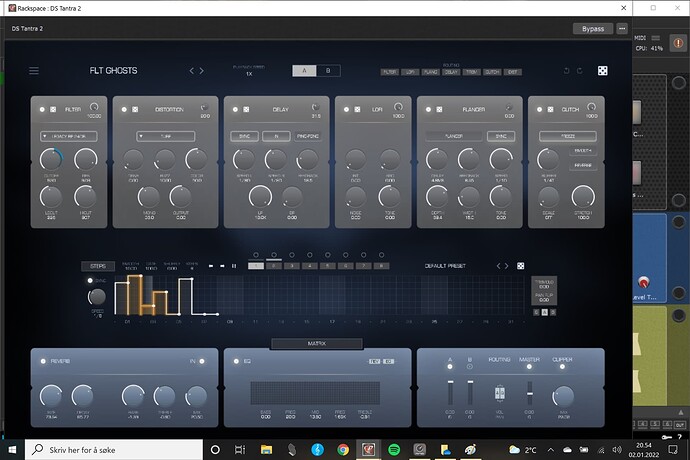690x460 pixels.
Task: Click the Flanger mix mini knob
Action: click(x=509, y=107)
